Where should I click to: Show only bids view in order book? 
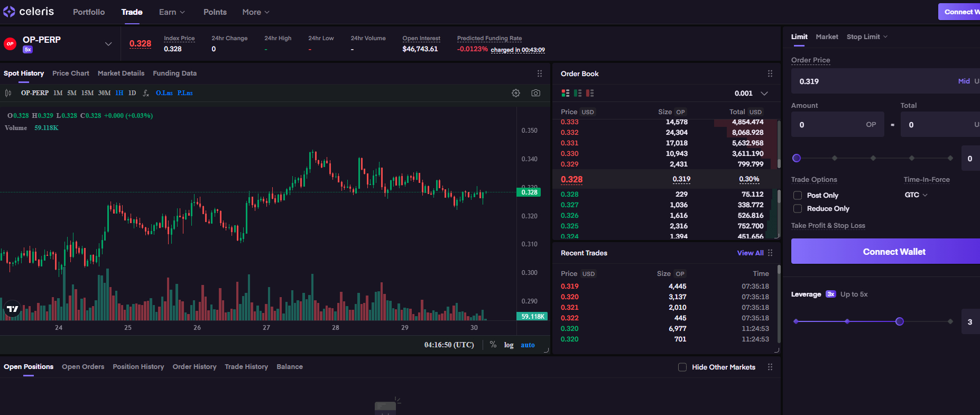tap(578, 93)
